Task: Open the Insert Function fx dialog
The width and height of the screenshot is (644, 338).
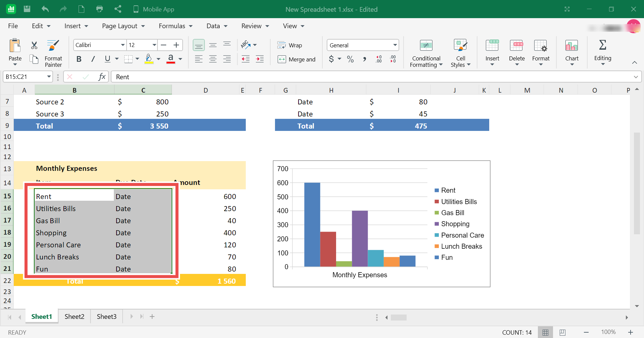Action: click(102, 77)
